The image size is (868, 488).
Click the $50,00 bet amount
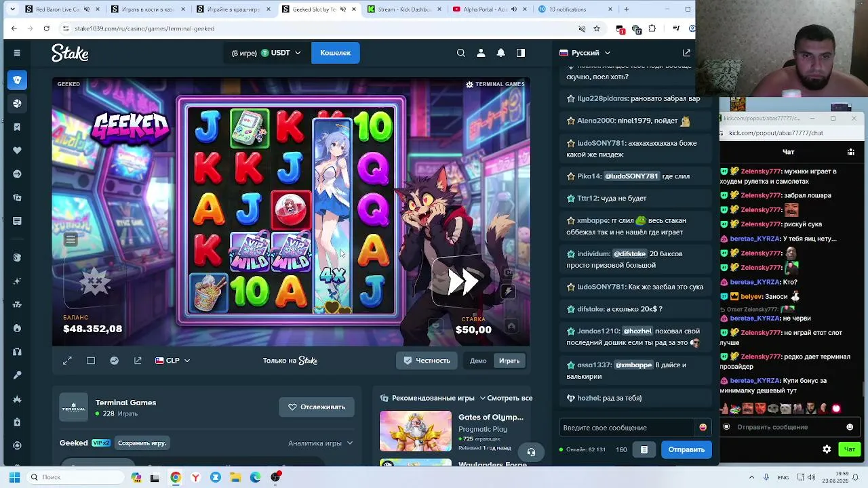473,330
